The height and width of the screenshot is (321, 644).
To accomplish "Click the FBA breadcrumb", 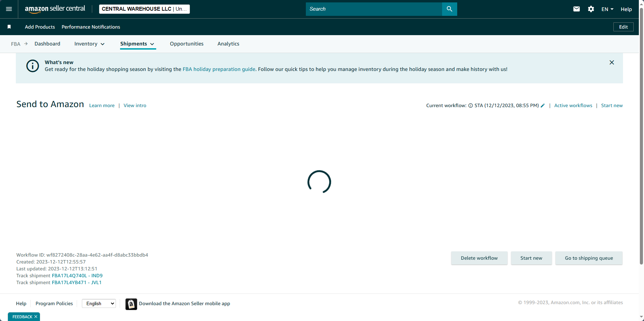I will 15,44.
